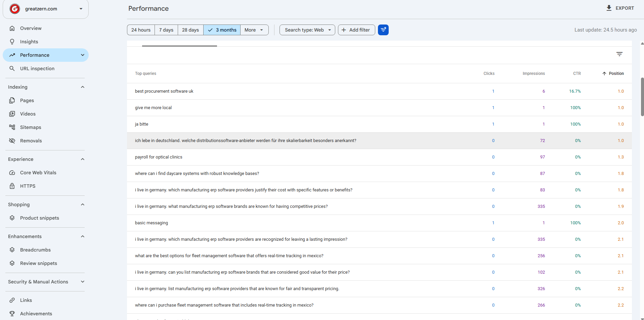Image resolution: width=644 pixels, height=320 pixels.
Task: Collapse the Enhancements section
Action: (83, 236)
